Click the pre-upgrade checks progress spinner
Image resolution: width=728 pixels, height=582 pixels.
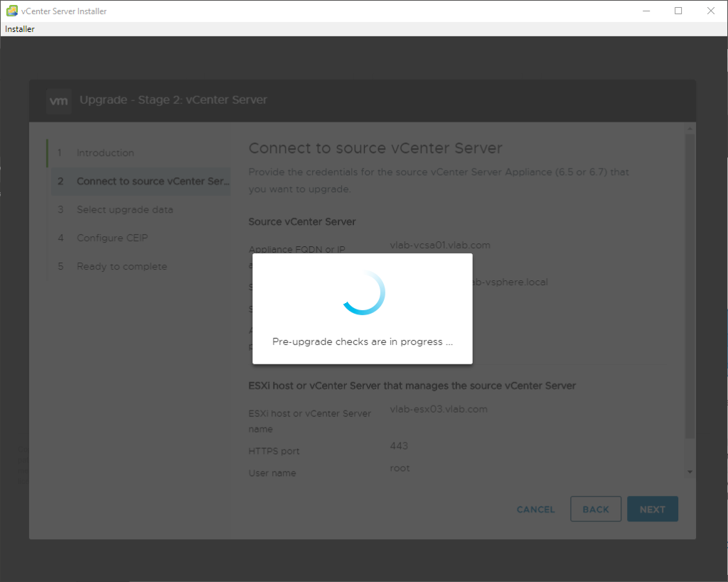pyautogui.click(x=364, y=293)
